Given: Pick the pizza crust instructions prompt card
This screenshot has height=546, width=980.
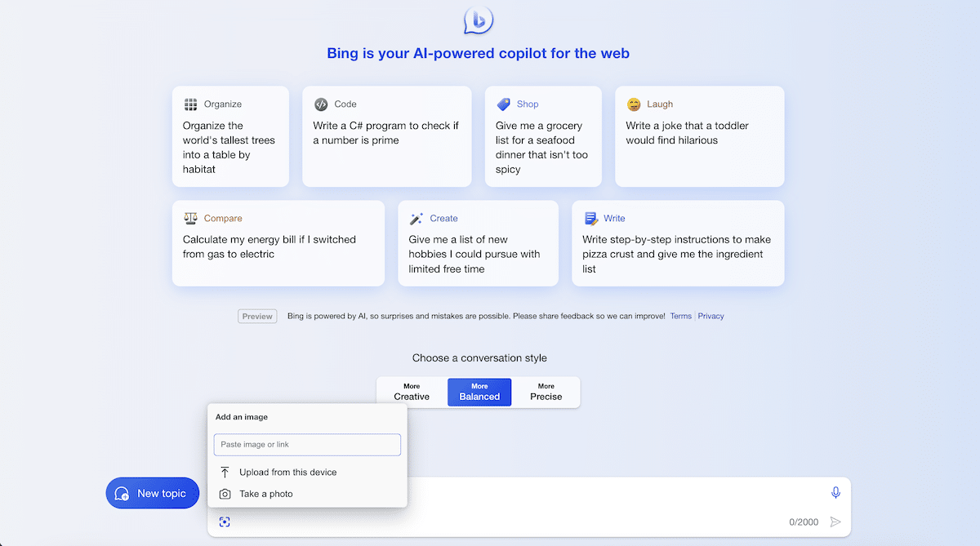Looking at the screenshot, I should tap(678, 243).
